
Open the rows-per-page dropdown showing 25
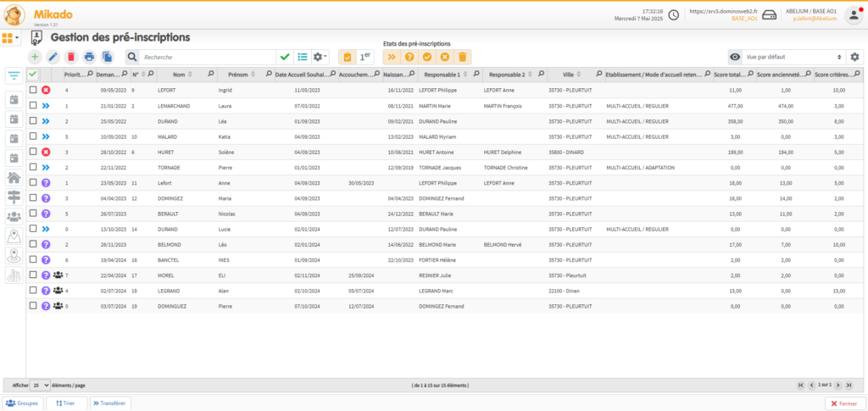pos(41,385)
